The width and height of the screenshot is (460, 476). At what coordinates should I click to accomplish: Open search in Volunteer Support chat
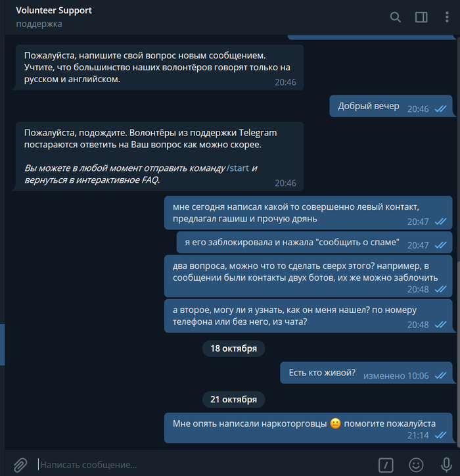pos(395,17)
